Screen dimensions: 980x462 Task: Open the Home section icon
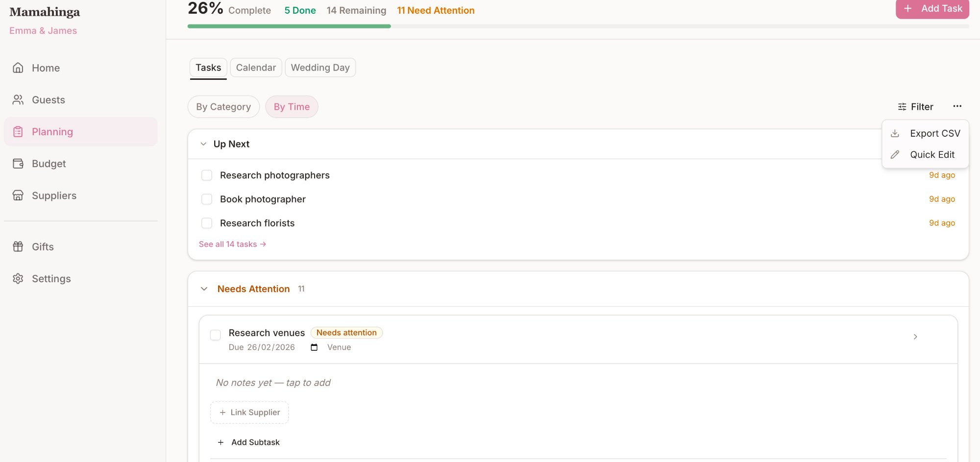(18, 68)
